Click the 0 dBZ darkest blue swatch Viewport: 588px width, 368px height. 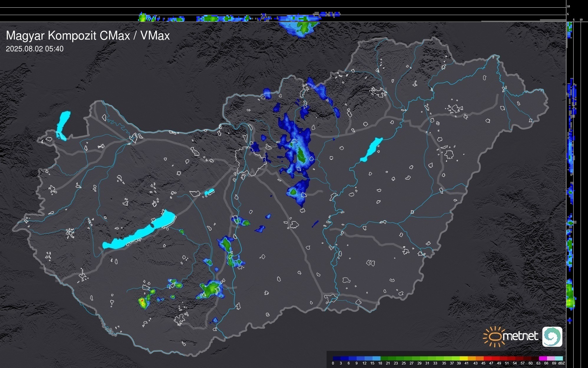[337, 358]
